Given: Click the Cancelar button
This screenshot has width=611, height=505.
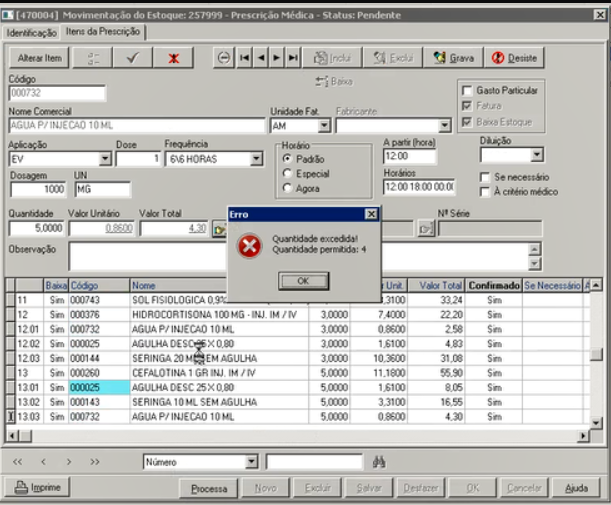Looking at the screenshot, I should [524, 488].
